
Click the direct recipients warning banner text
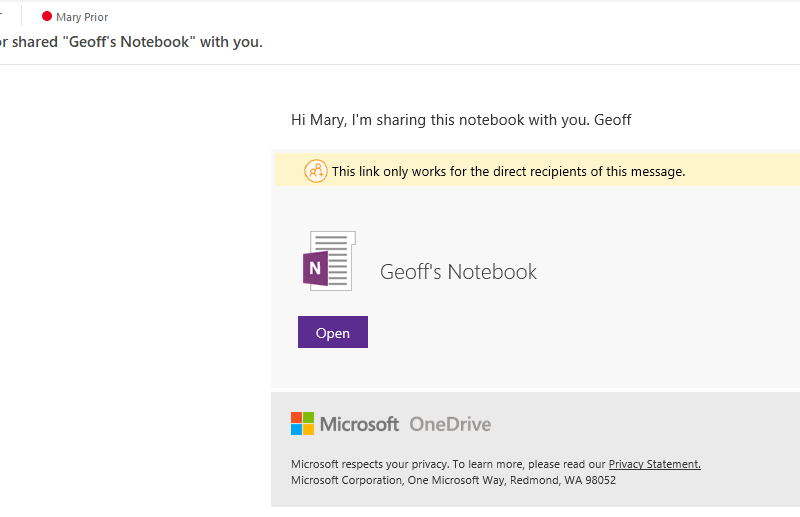click(509, 171)
